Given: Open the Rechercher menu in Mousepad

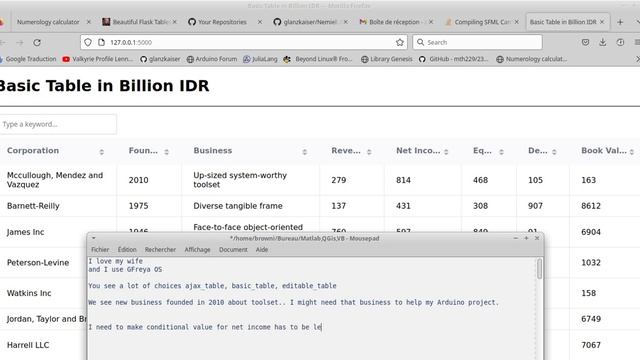Looking at the screenshot, I should coord(160,249).
